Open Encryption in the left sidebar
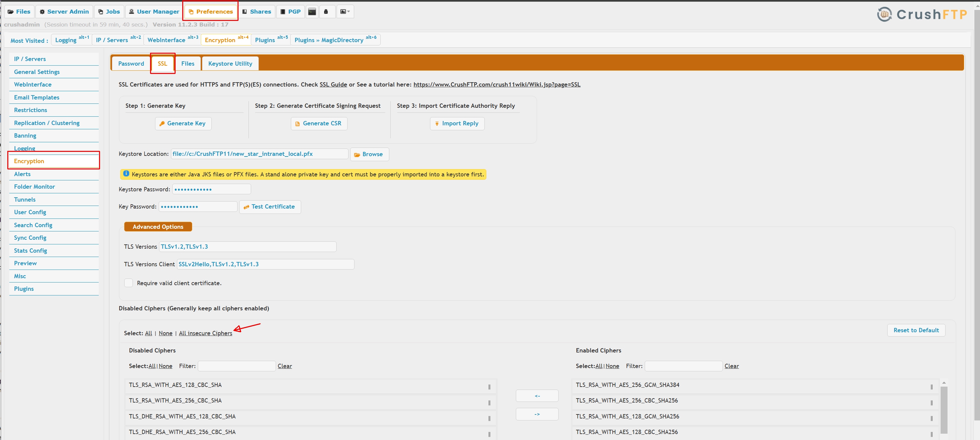Viewport: 980px width, 440px height. click(54, 161)
